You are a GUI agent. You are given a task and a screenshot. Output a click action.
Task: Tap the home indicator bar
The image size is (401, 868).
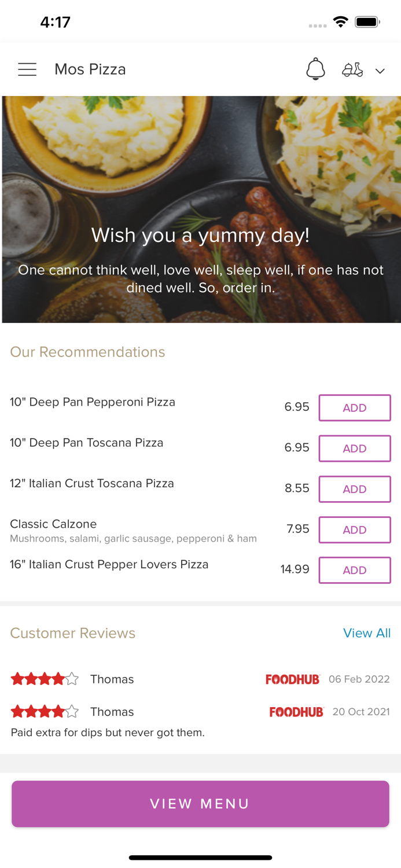click(200, 858)
